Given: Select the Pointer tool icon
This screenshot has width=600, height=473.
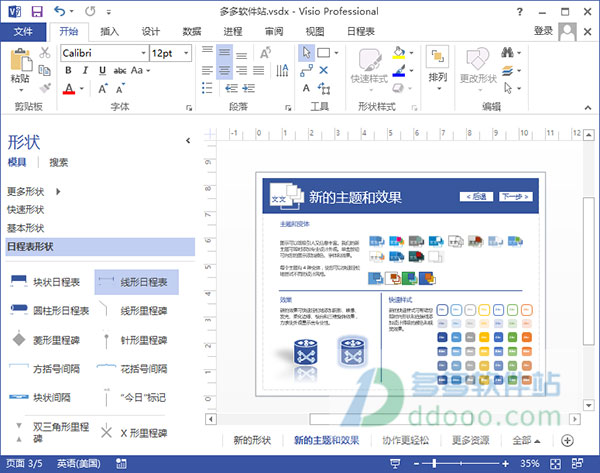Looking at the screenshot, I should click(x=306, y=53).
